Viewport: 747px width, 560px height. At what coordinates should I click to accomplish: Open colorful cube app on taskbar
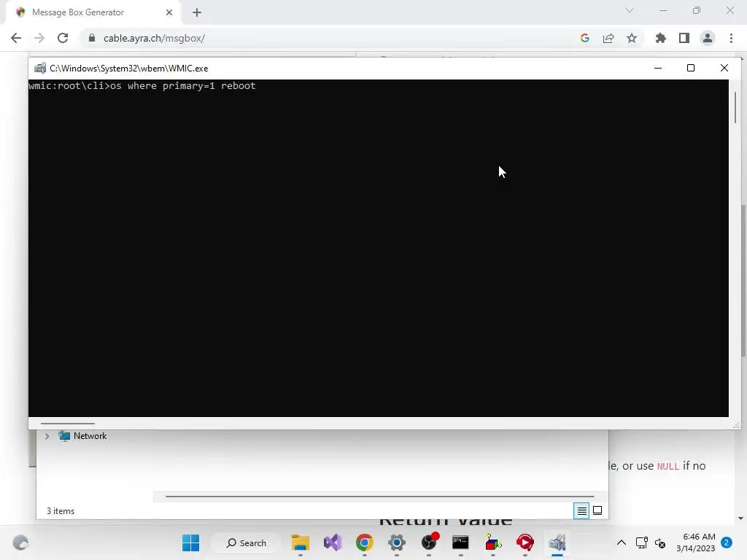493,542
